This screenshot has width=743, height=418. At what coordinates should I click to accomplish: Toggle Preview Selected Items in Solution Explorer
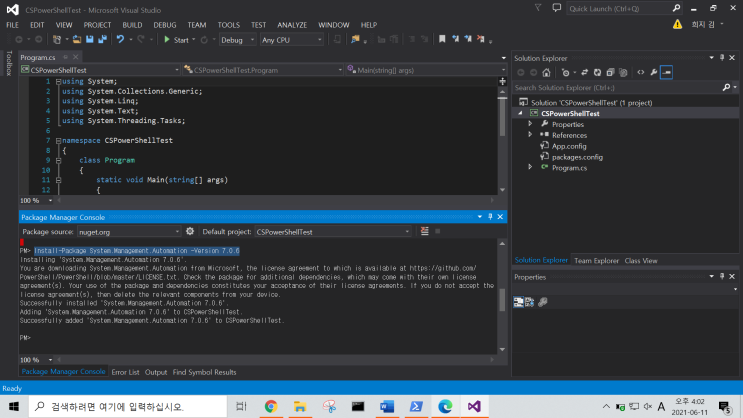pyautogui.click(x=666, y=73)
